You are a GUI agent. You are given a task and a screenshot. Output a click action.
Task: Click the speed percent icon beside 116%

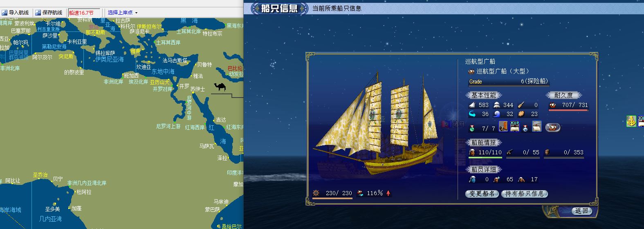360,193
